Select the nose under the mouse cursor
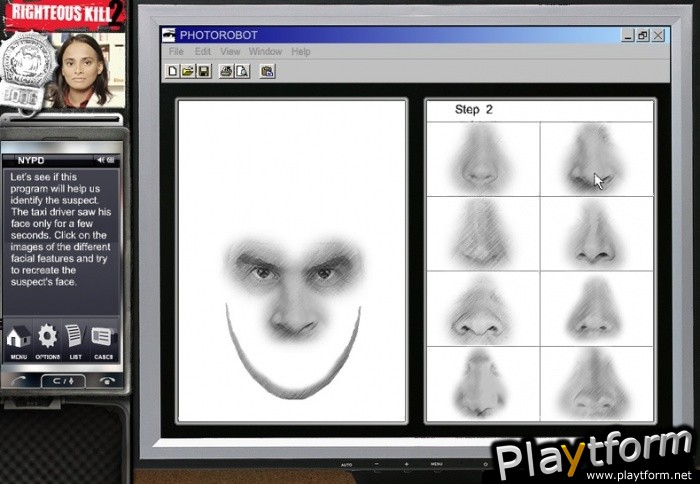This screenshot has width=700, height=484. 597,159
